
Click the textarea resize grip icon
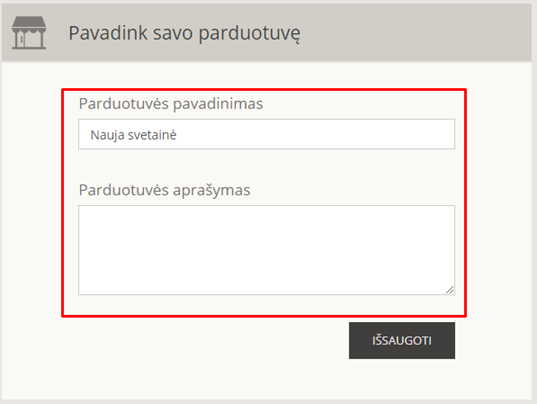[450, 290]
